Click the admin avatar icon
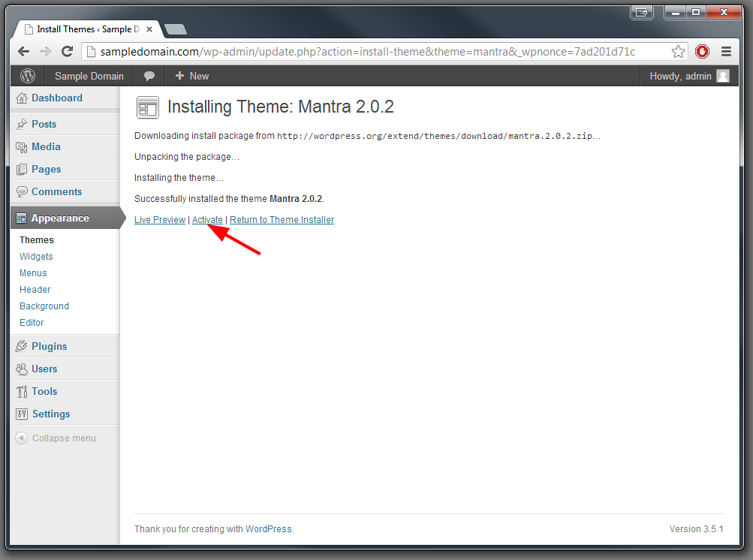The image size is (753, 560). point(722,76)
